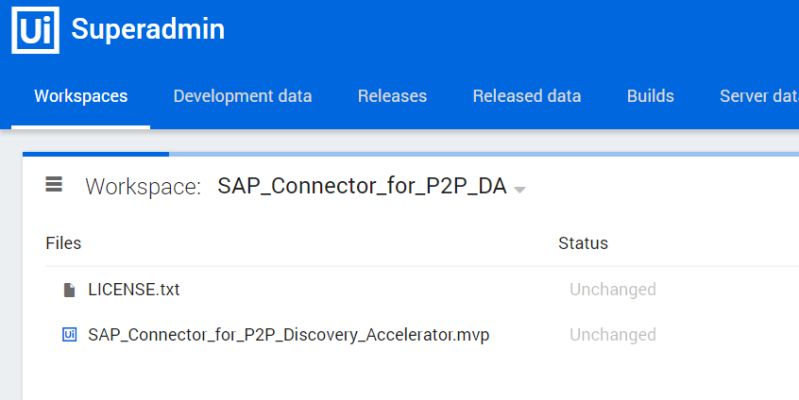Click the Status column header
This screenshot has width=799, height=400.
[x=583, y=243]
